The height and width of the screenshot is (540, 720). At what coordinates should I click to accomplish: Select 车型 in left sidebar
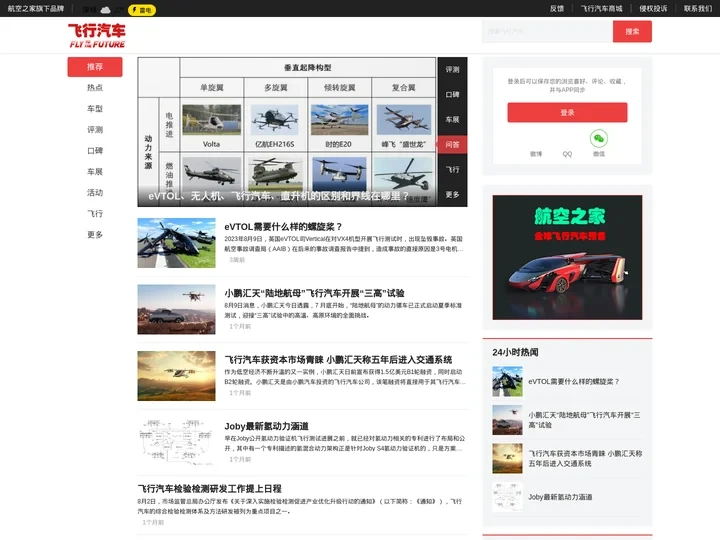point(95,109)
